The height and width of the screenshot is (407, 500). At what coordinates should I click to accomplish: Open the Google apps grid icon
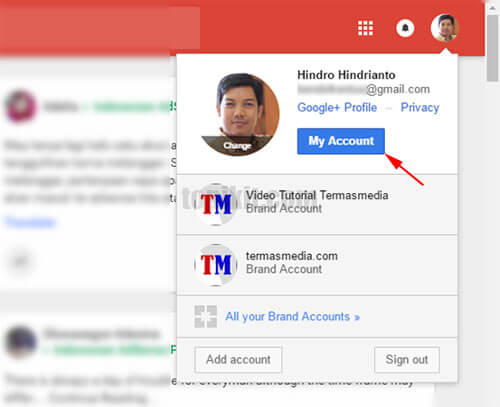365,28
